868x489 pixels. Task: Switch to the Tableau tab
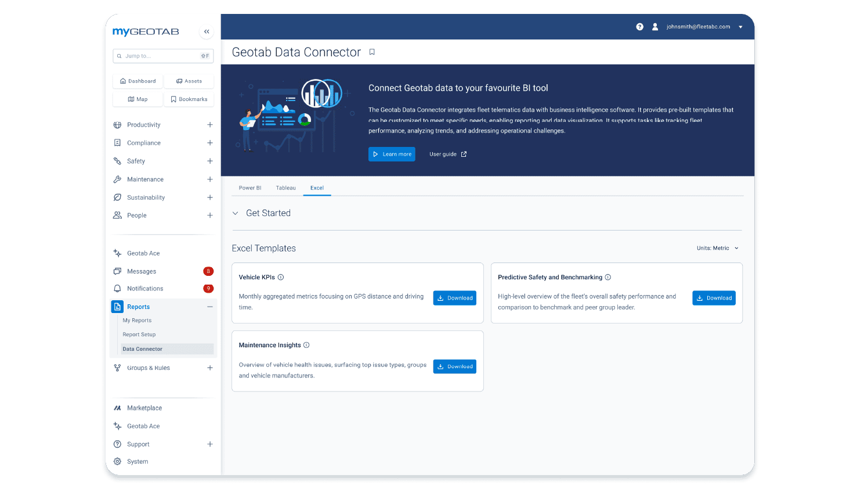tap(286, 188)
